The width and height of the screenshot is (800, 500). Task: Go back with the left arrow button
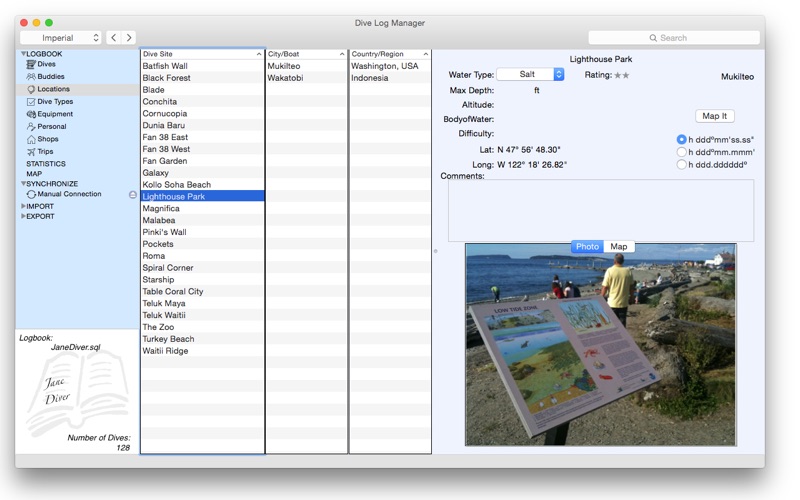point(114,38)
